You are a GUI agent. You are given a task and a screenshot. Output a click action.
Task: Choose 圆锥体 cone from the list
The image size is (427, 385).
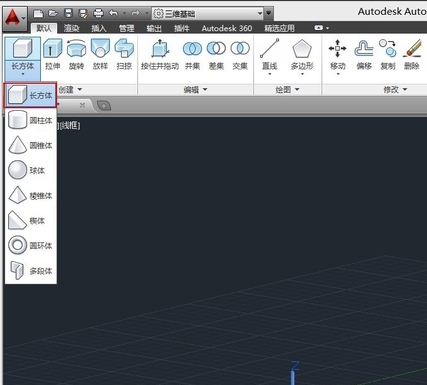[x=30, y=145]
